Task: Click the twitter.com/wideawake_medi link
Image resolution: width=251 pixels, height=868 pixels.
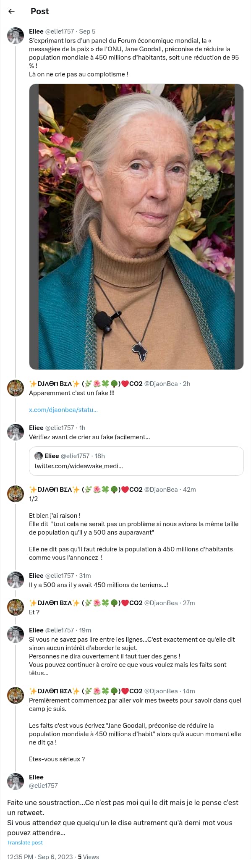Action: tap(78, 466)
